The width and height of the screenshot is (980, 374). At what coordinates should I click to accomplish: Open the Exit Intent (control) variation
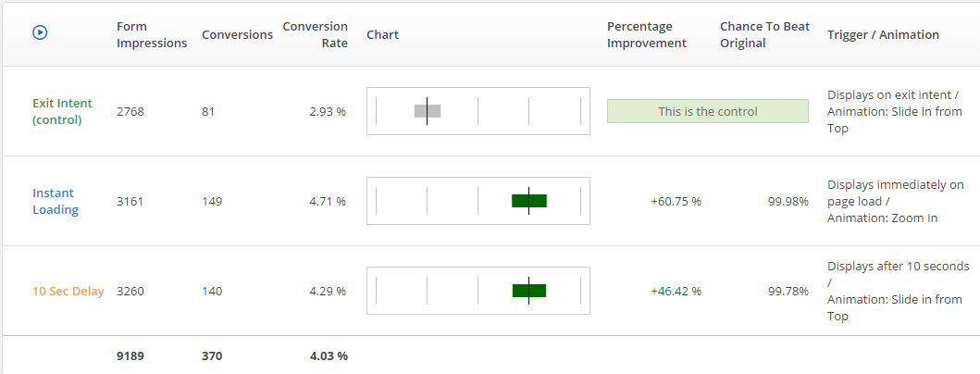click(63, 111)
